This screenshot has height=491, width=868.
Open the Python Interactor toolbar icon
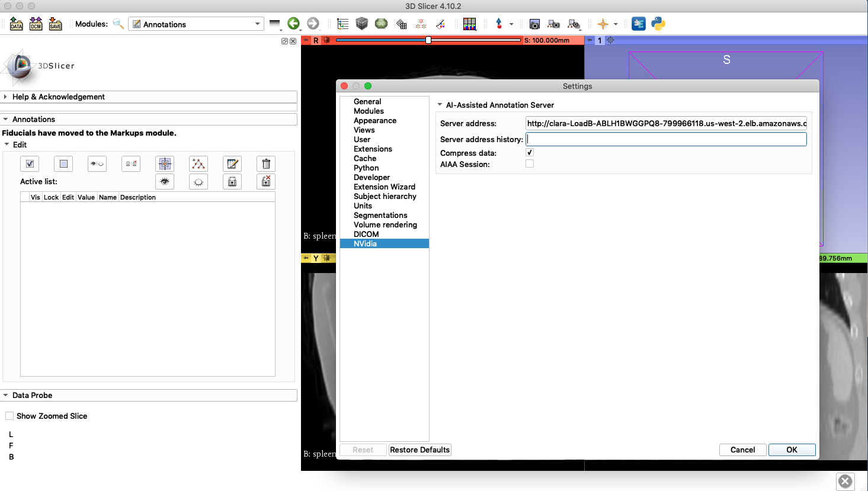pos(658,24)
